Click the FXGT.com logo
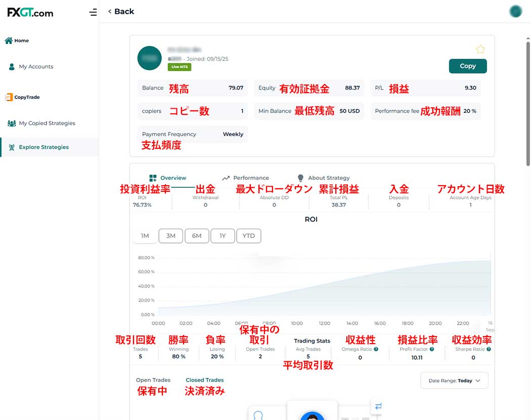Image resolution: width=531 pixels, height=420 pixels. pos(30,13)
